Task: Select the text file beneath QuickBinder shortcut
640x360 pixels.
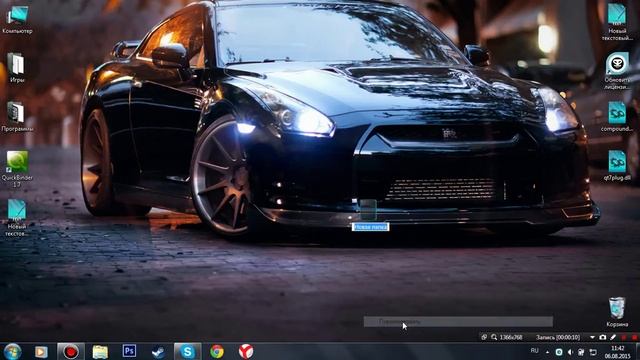Action: (17, 218)
